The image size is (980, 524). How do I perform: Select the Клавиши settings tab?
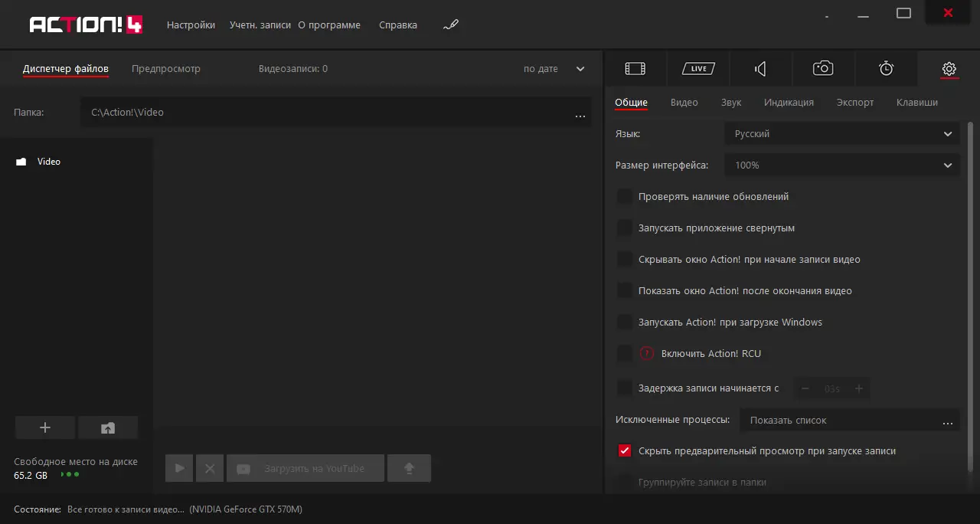[917, 103]
